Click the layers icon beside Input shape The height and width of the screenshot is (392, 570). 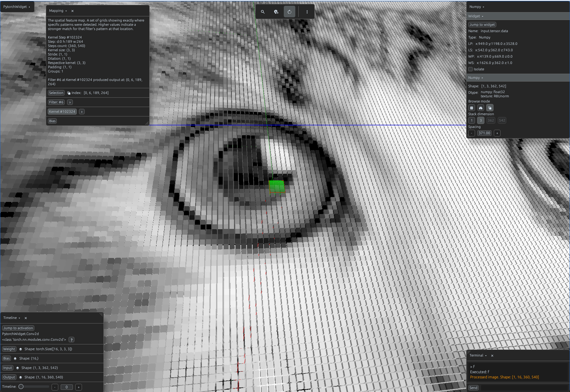(18, 368)
